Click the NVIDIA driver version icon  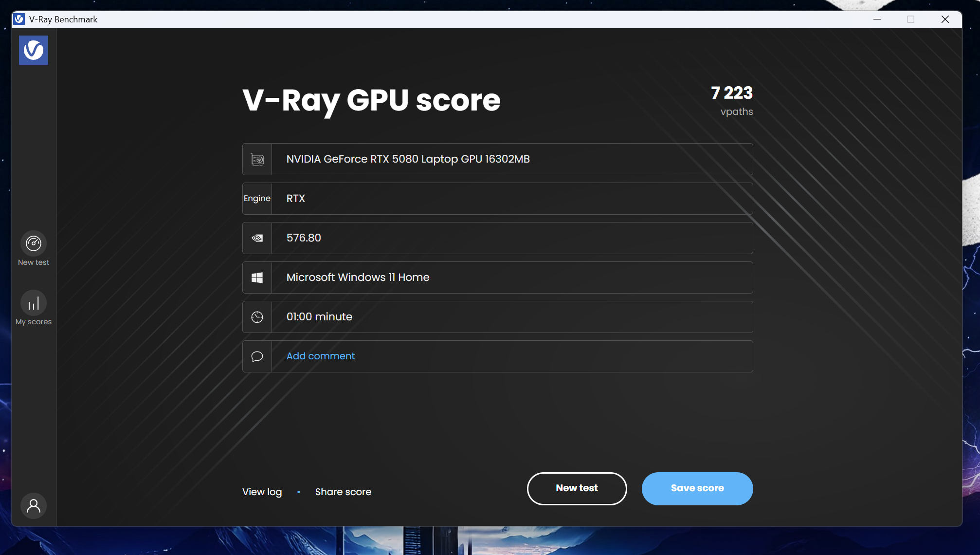tap(257, 238)
